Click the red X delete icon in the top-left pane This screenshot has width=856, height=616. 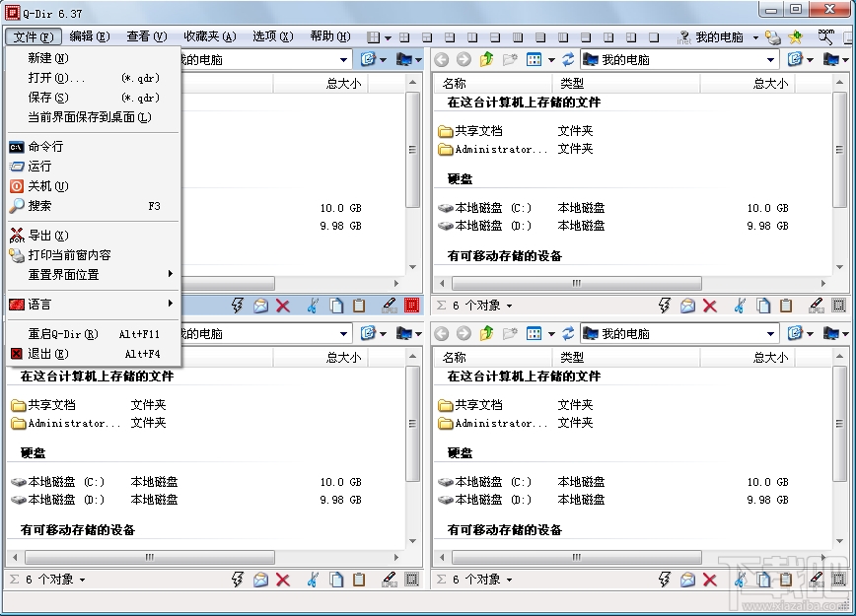click(x=283, y=306)
